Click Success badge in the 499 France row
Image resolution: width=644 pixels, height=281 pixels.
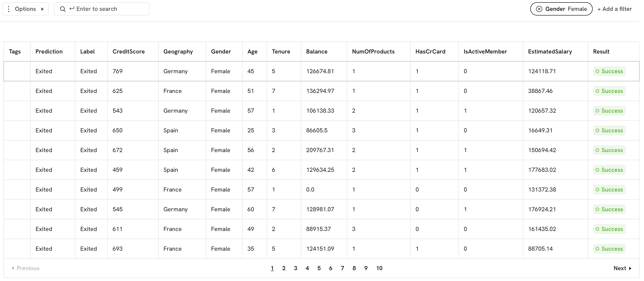[x=609, y=190]
